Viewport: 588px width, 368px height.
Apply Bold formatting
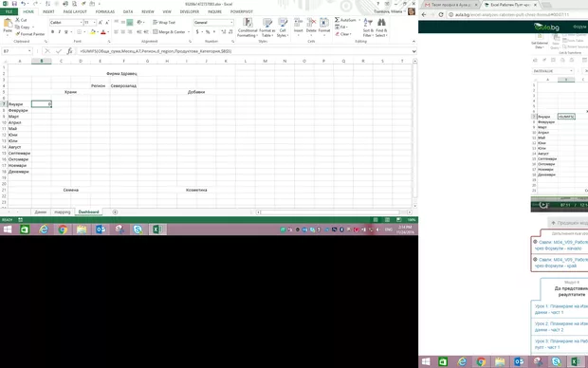tap(52, 32)
